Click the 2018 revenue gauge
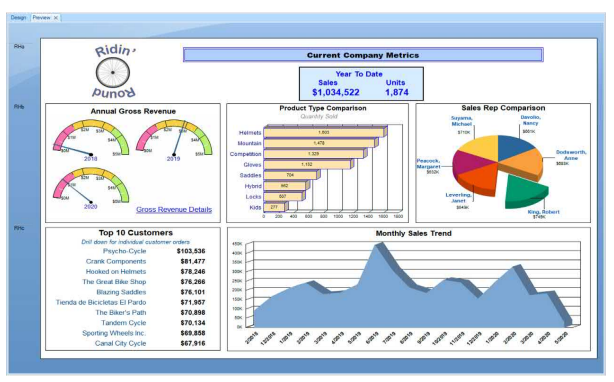The height and width of the screenshot is (382, 614). (x=91, y=140)
